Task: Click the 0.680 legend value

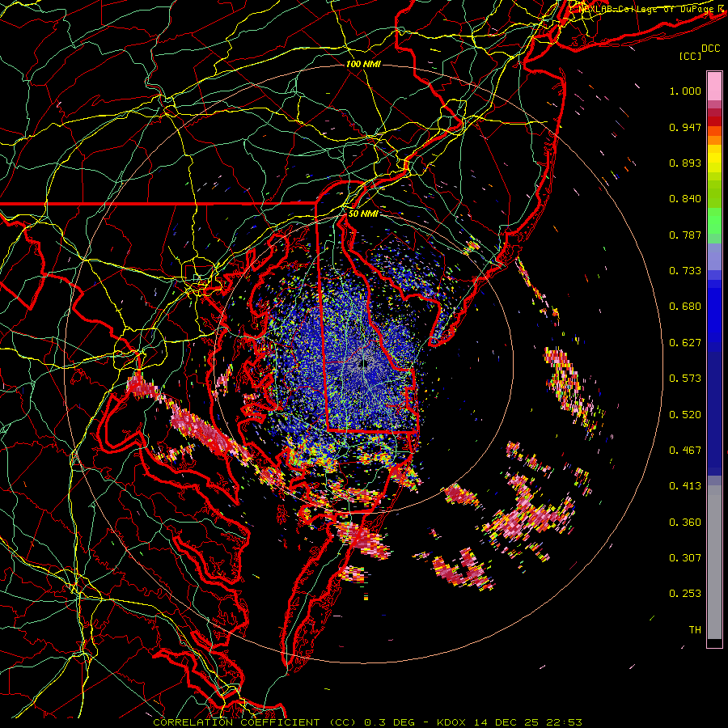Action: [685, 307]
